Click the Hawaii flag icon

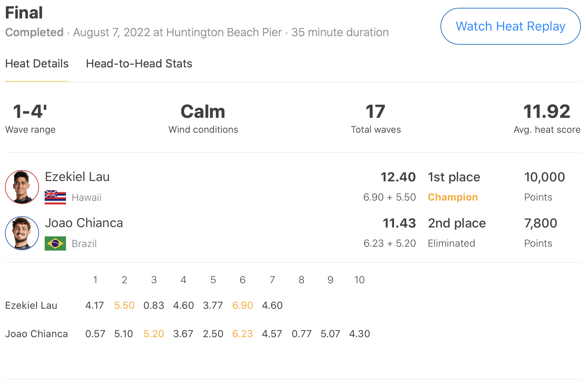point(55,197)
